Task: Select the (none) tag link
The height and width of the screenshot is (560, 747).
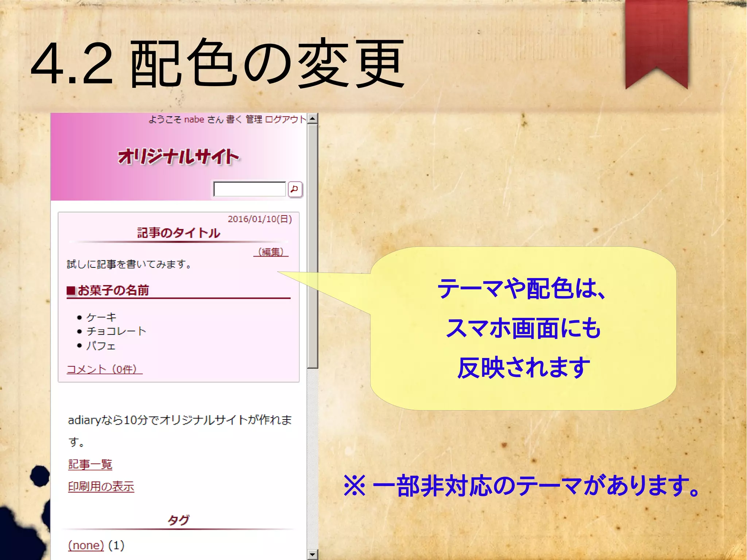Action: point(86,545)
